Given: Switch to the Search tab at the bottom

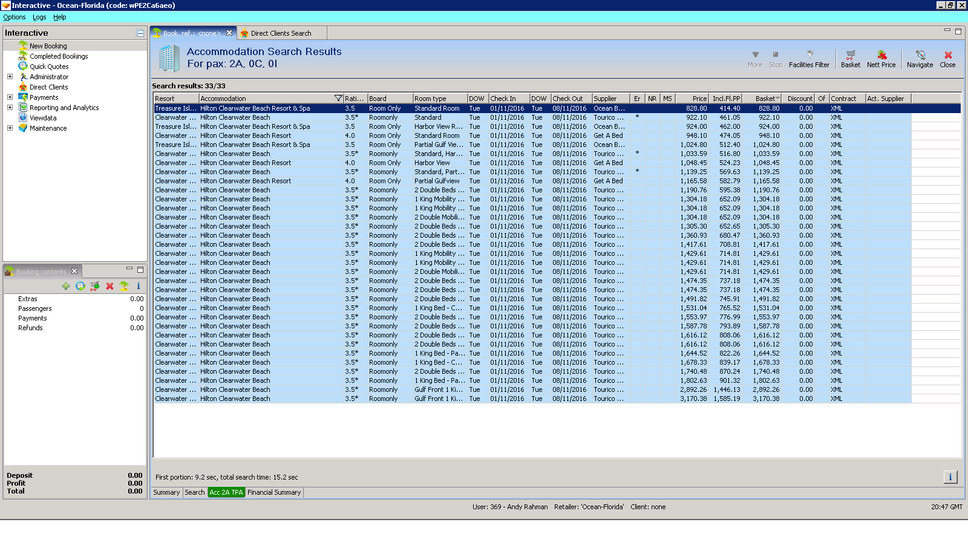Looking at the screenshot, I should point(195,492).
